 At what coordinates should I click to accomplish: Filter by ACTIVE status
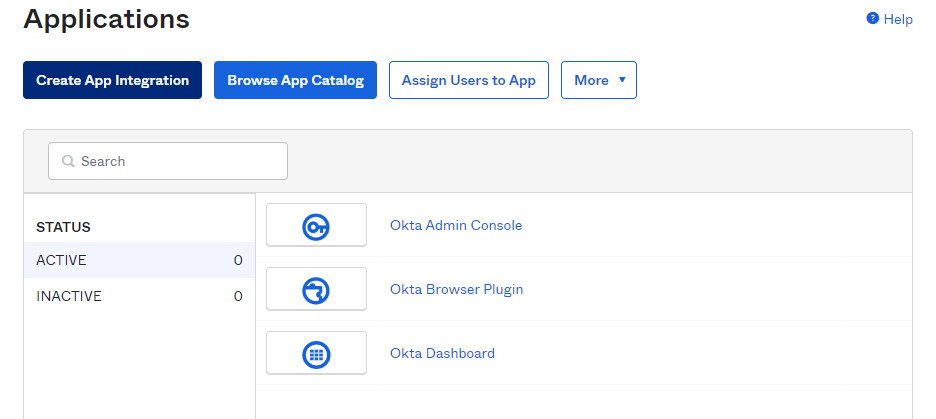tap(139, 260)
